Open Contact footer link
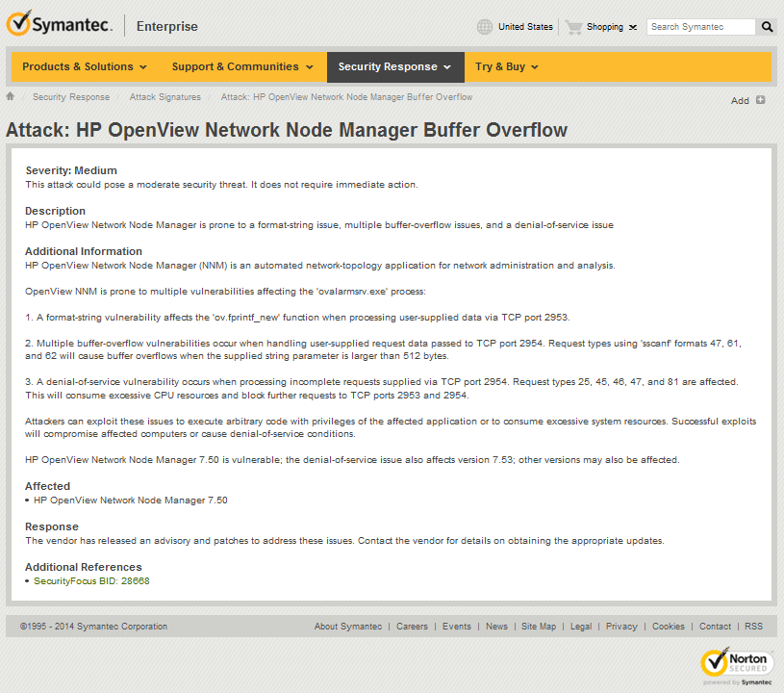 tap(715, 626)
